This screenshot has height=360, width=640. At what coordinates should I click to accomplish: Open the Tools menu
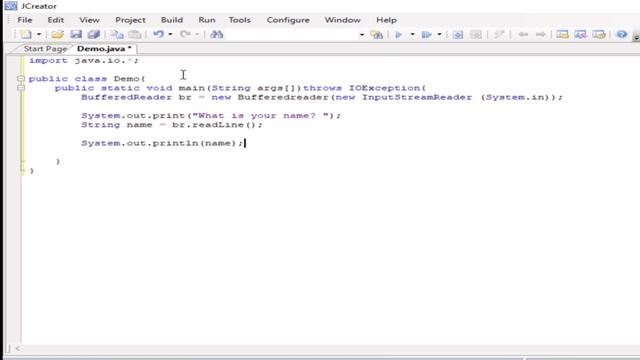point(240,20)
